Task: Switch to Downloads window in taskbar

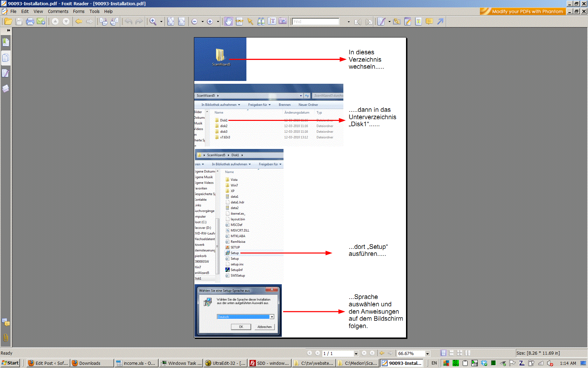Action: point(92,363)
